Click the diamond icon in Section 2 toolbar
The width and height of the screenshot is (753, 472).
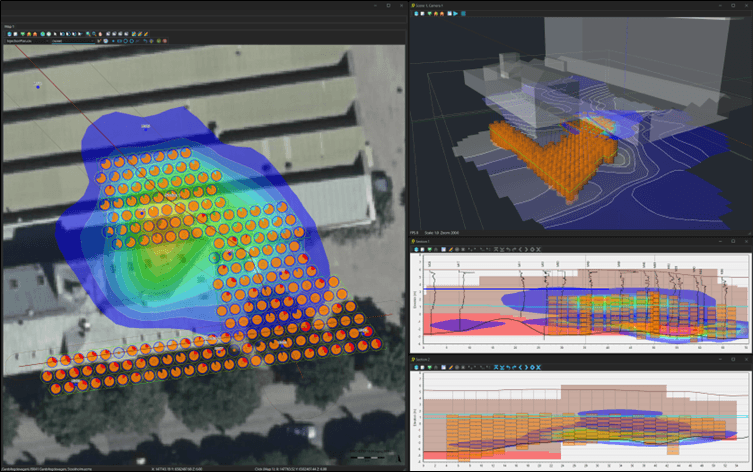tap(532, 367)
